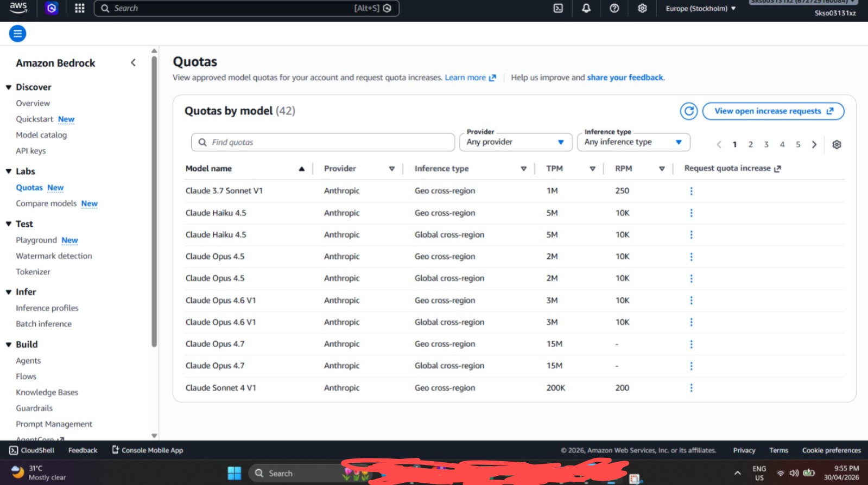Open actions menu for Claude Opus 4.6 V1 Global cross-region
Image resolution: width=868 pixels, height=485 pixels.
click(691, 322)
